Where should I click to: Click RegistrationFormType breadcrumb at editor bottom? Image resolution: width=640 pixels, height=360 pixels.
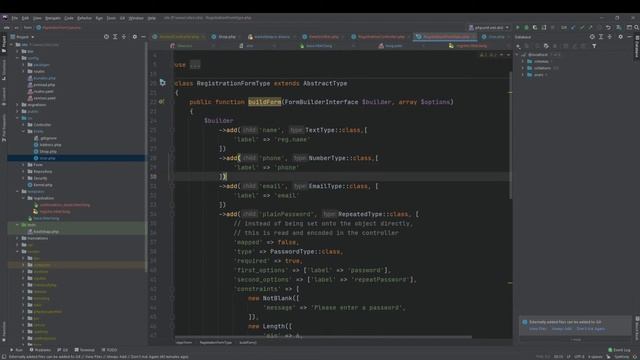[x=216, y=342]
